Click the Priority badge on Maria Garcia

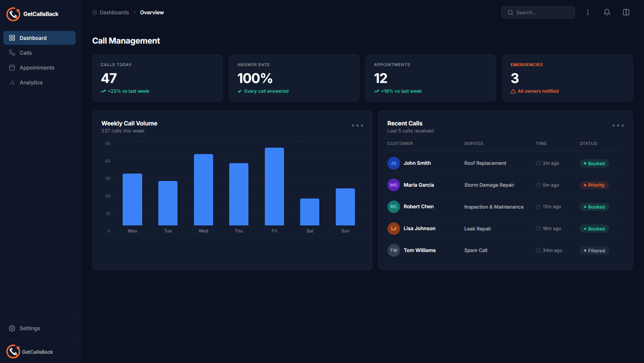(594, 185)
